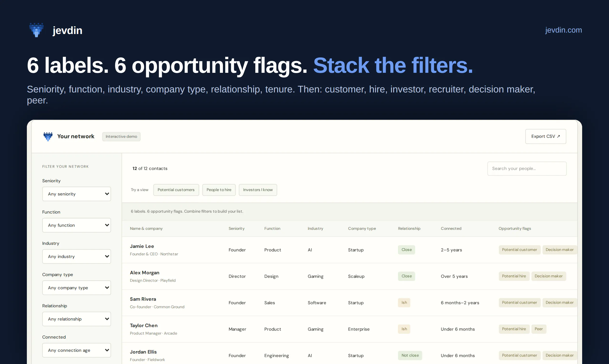
Task: Expand the Any connection age dropdown
Action: [x=77, y=350]
